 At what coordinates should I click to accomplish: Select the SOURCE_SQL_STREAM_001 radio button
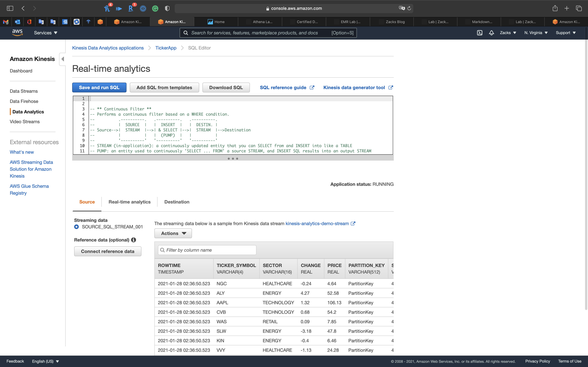click(77, 227)
